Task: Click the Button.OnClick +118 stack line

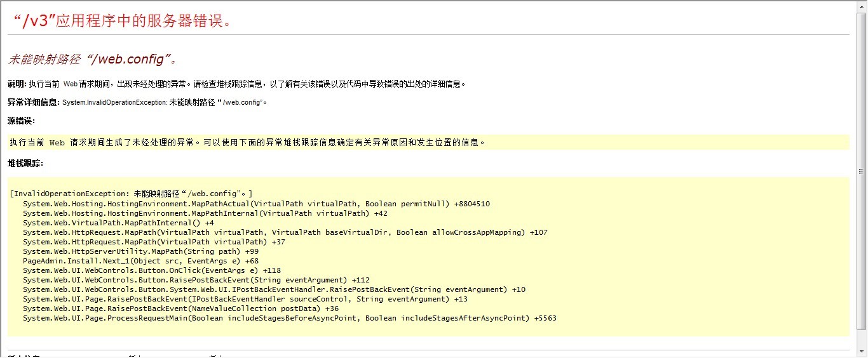Action: [152, 270]
